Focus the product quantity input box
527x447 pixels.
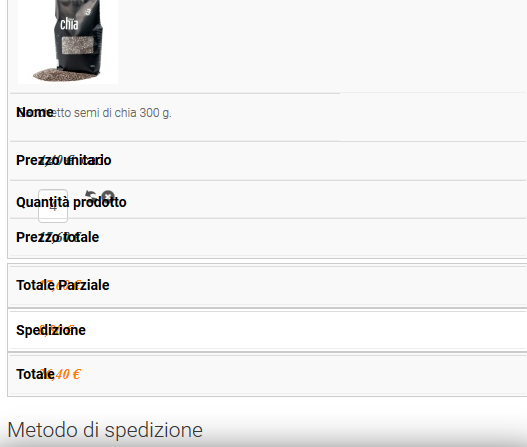pos(53,206)
